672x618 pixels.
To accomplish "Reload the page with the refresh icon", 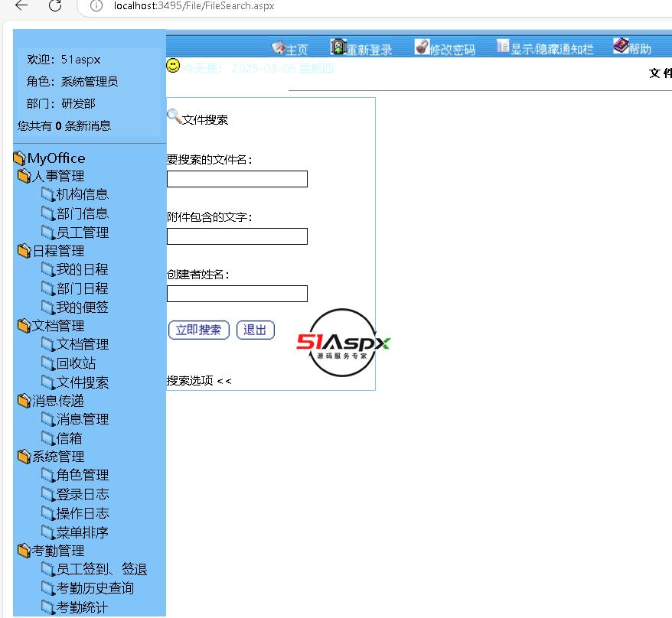I will [55, 5].
